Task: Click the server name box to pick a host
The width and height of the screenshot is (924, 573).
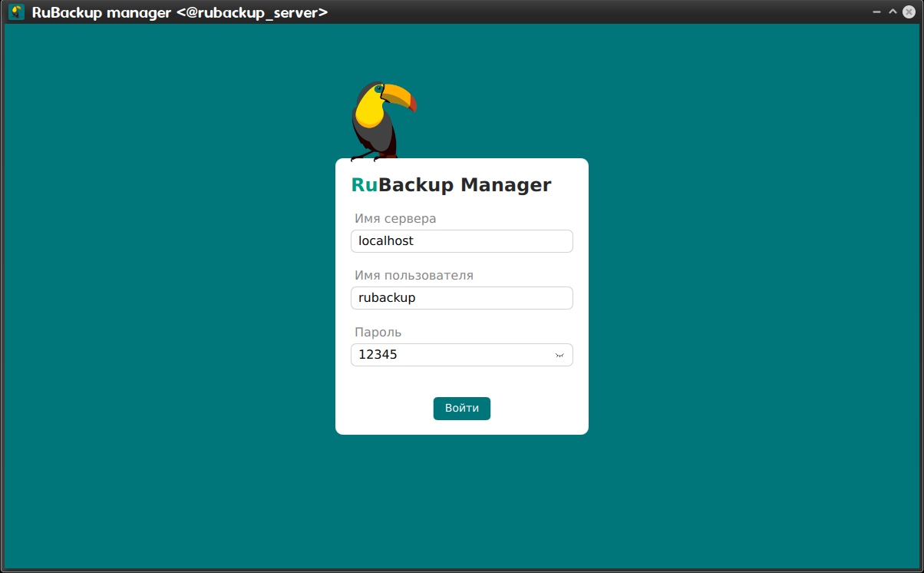Action: click(461, 240)
